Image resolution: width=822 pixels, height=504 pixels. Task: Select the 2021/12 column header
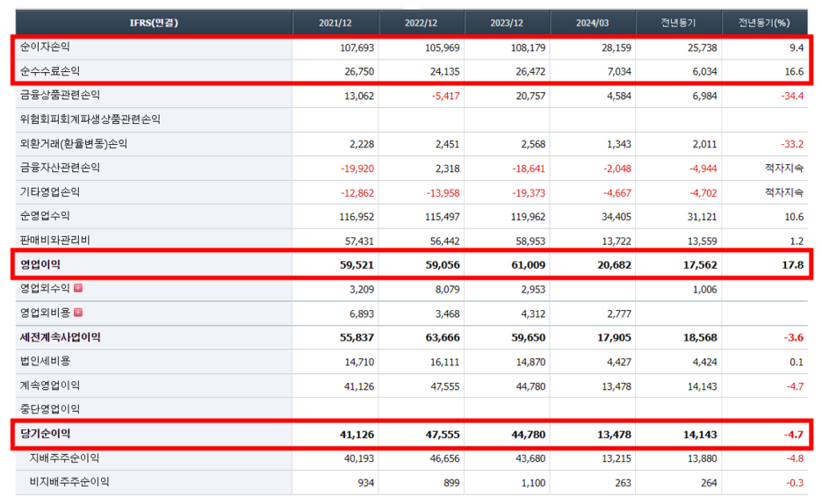point(335,23)
